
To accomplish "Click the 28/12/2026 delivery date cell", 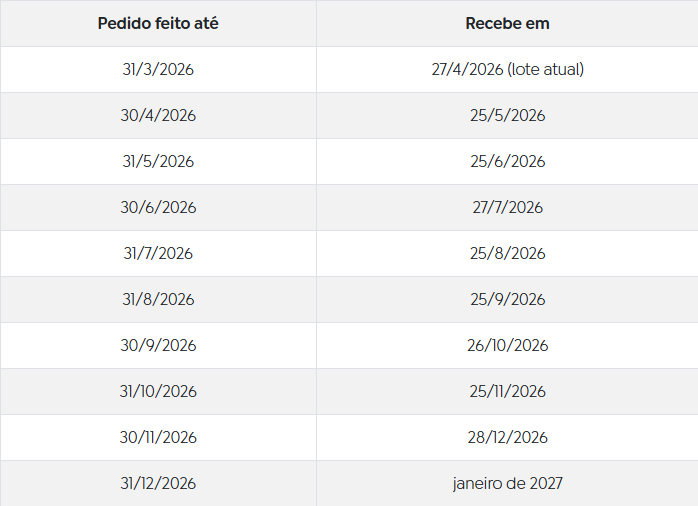I will (x=507, y=437).
